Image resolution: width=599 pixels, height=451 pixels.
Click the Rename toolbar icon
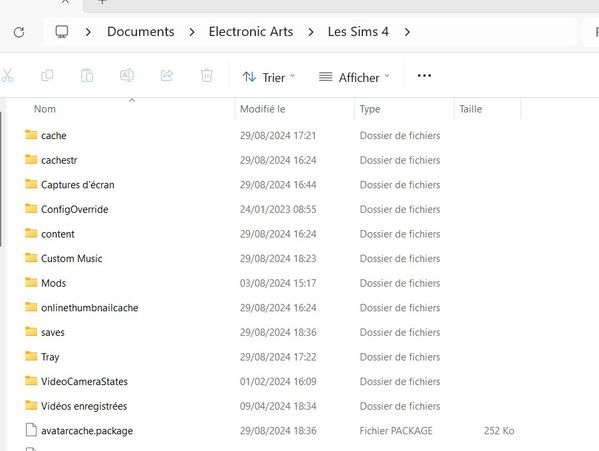(x=127, y=76)
